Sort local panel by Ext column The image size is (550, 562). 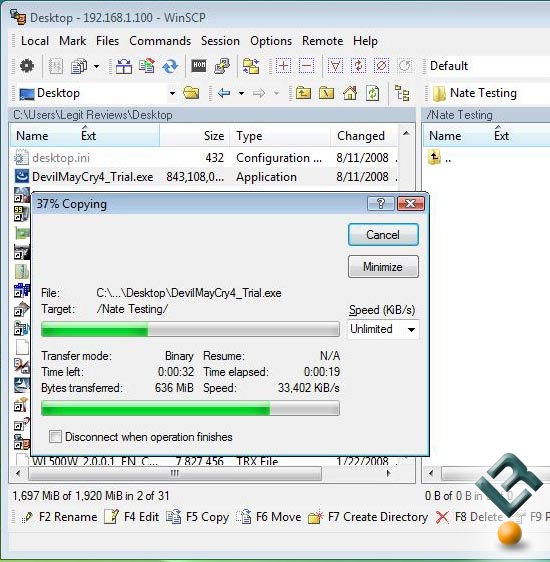coord(88,136)
